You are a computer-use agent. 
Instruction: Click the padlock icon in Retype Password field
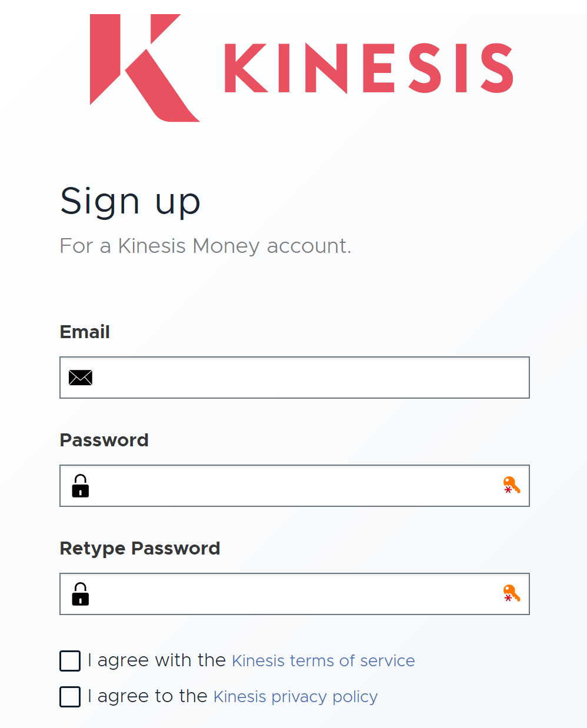(x=81, y=594)
